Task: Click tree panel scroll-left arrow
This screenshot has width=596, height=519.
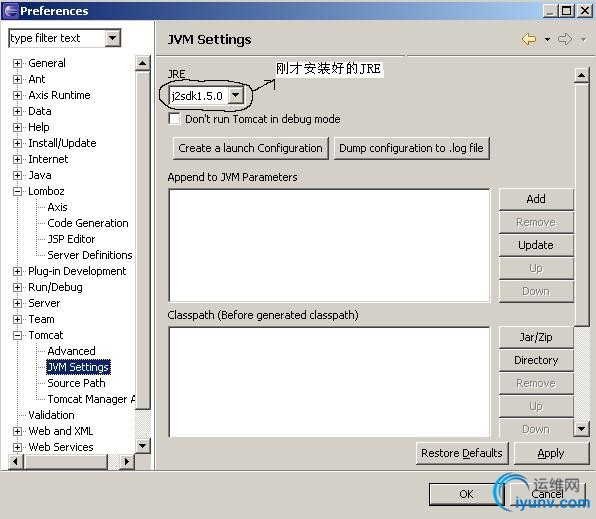Action: [x=16, y=462]
